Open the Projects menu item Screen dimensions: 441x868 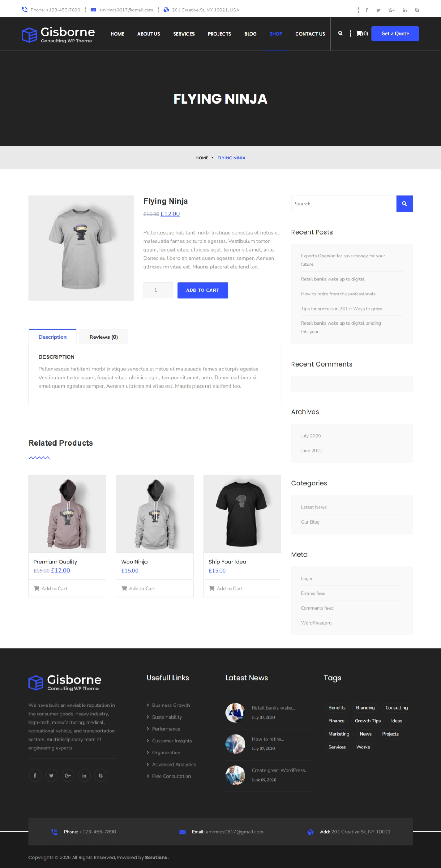(x=219, y=34)
